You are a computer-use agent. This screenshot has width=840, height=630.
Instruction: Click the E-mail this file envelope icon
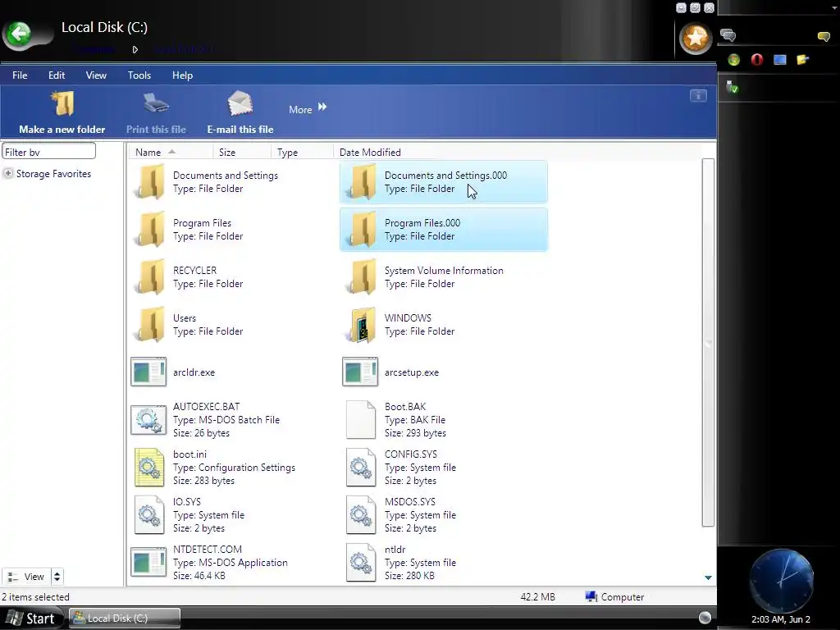pyautogui.click(x=240, y=103)
